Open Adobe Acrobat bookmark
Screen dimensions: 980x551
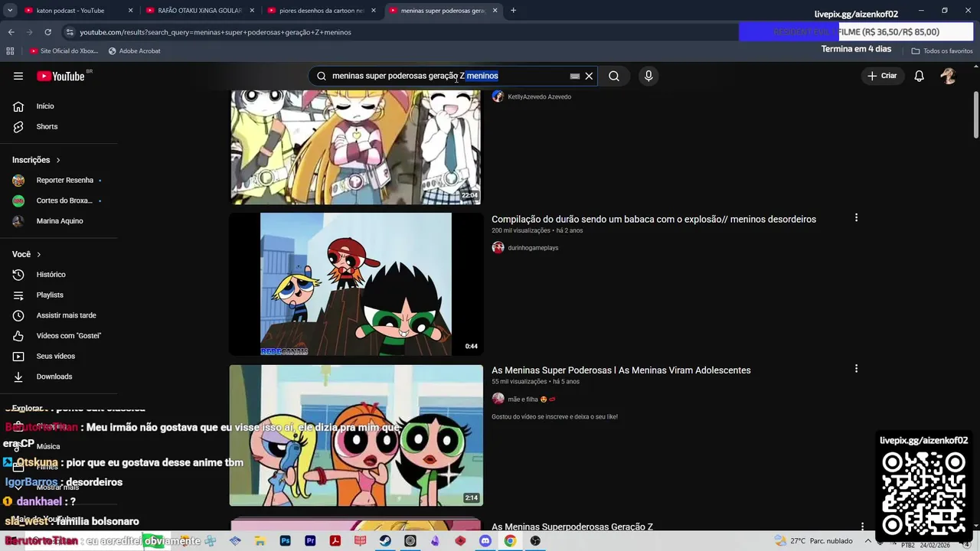click(135, 51)
